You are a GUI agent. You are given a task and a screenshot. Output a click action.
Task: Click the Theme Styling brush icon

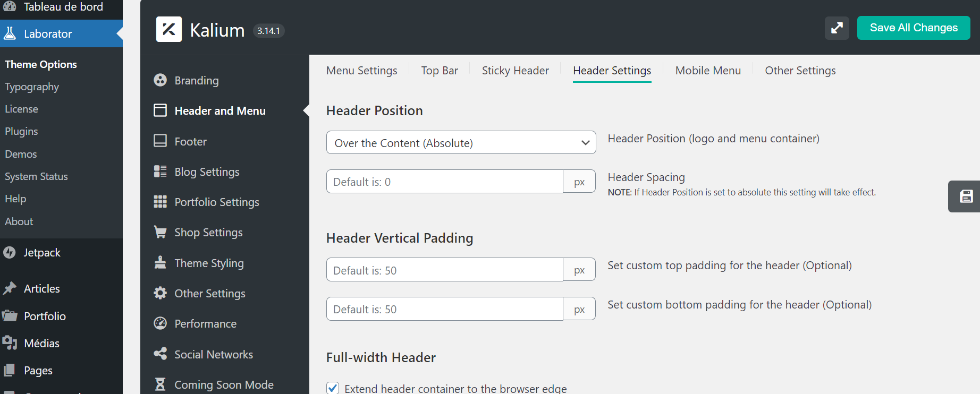pyautogui.click(x=160, y=263)
